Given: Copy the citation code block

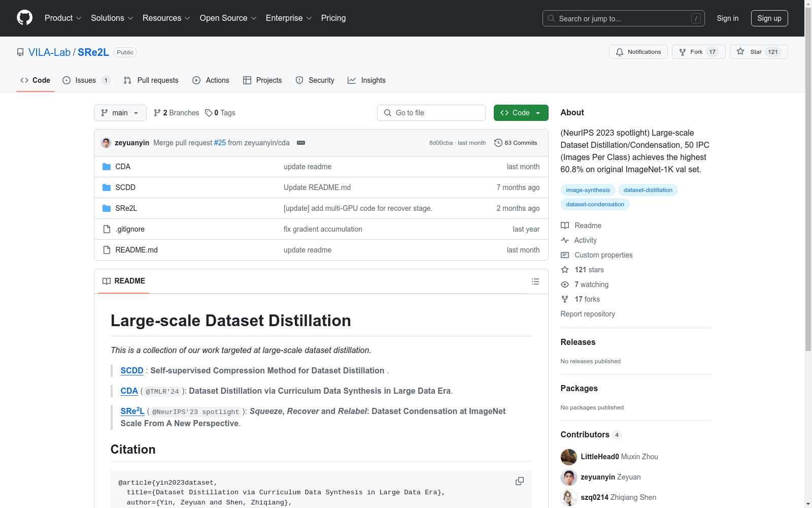Looking at the screenshot, I should click(520, 481).
